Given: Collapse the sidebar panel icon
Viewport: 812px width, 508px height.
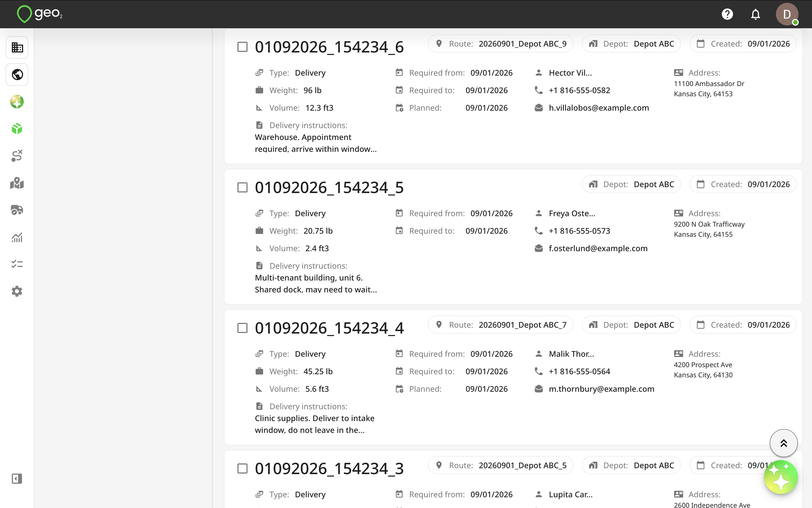Looking at the screenshot, I should [17, 478].
